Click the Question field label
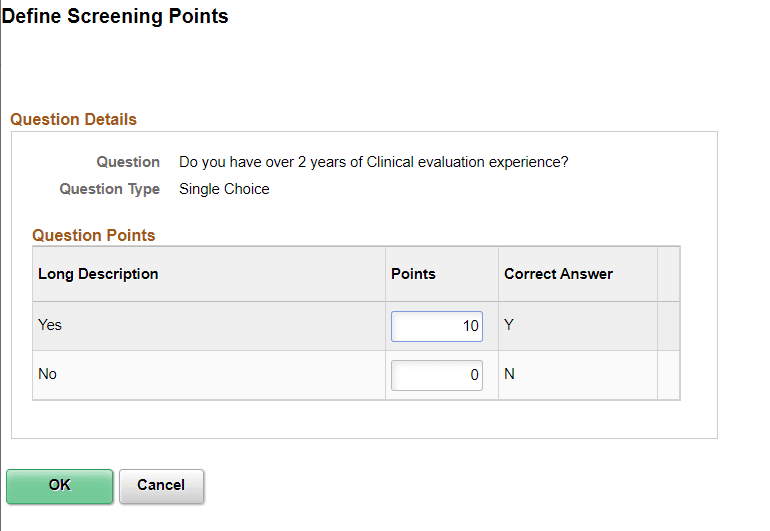 (128, 162)
